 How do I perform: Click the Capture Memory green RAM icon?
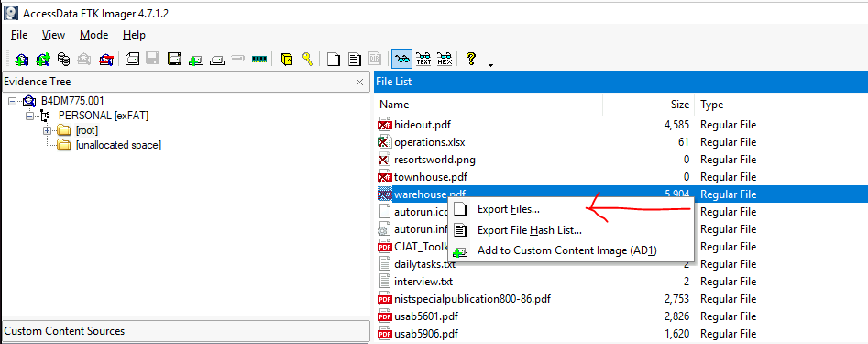coord(259,59)
